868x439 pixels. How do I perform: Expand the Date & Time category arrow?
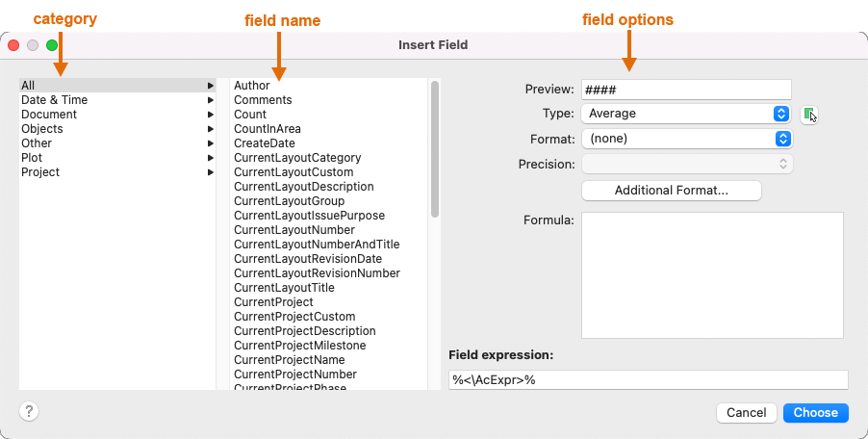point(210,100)
